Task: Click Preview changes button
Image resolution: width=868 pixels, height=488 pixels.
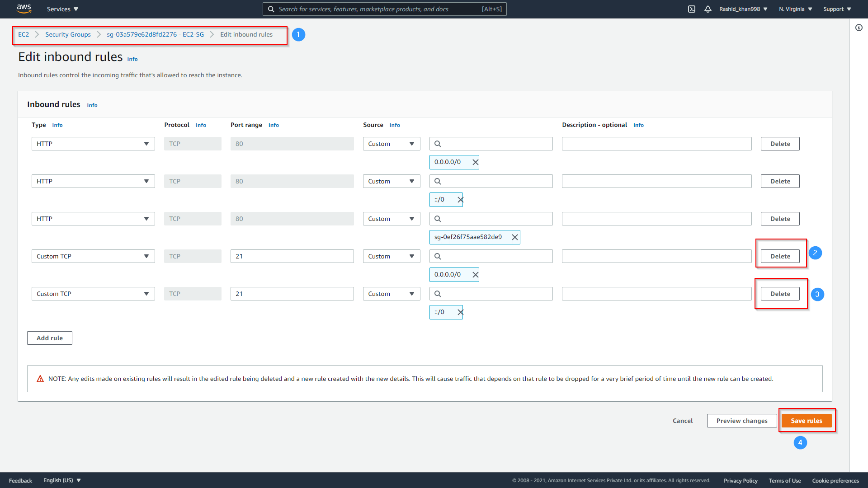Action: [741, 421]
